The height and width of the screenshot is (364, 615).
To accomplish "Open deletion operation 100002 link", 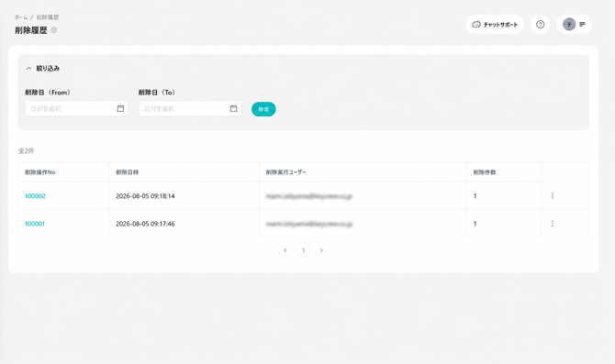I will (x=35, y=196).
